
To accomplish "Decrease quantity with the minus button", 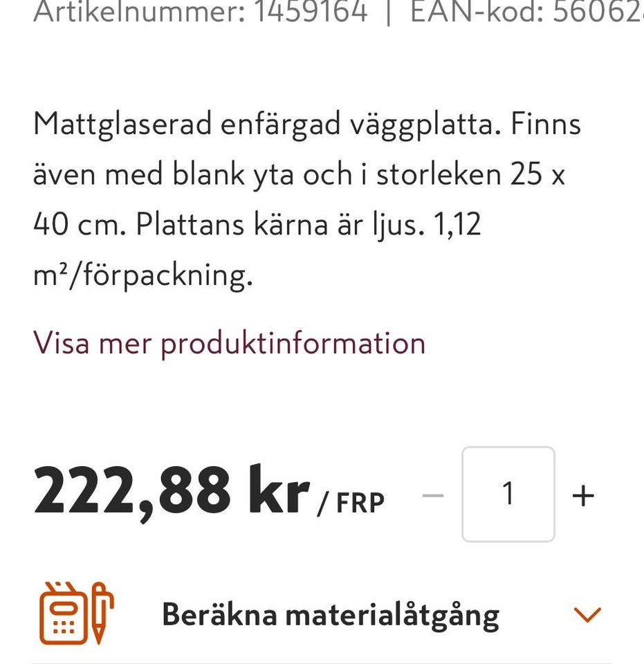I will pos(433,495).
